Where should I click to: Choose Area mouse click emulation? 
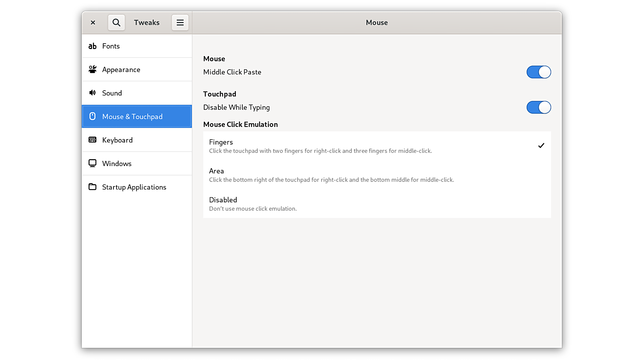[331, 175]
